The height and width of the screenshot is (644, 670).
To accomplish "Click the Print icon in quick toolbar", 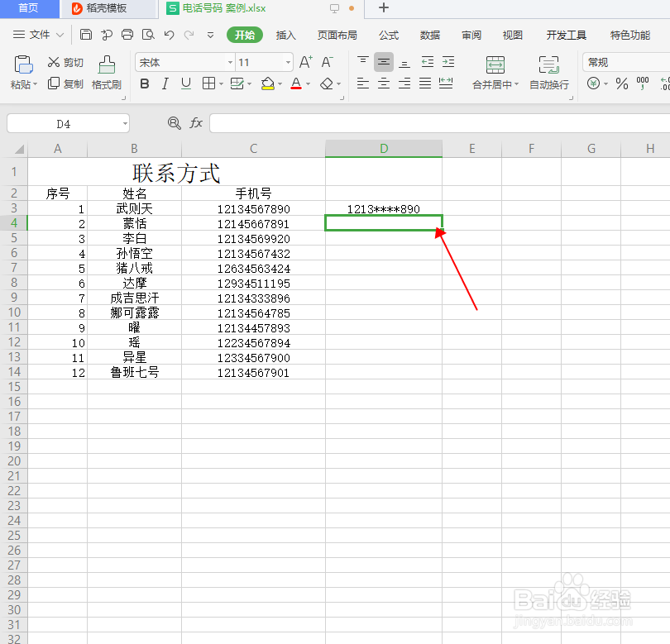I will [x=127, y=35].
